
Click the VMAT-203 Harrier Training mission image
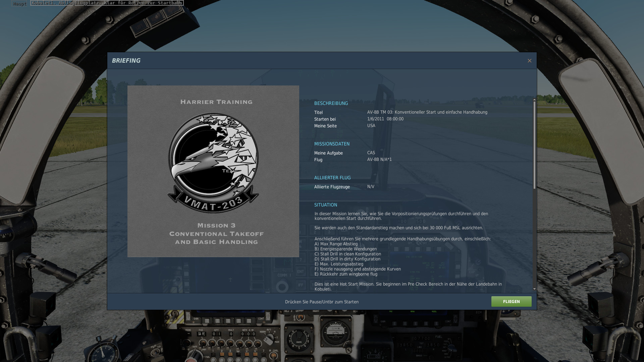coord(213,171)
